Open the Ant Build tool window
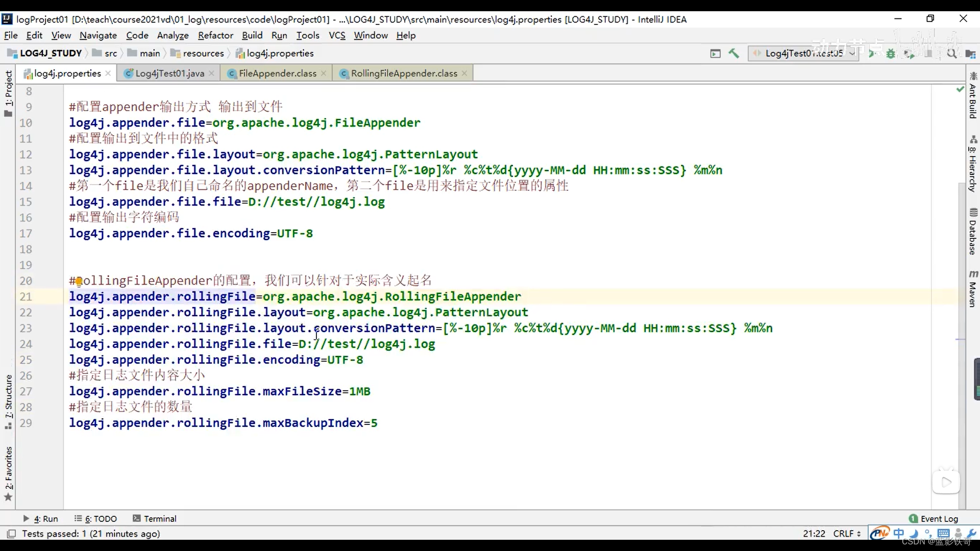Viewport: 980px width, 551px height. tap(973, 95)
